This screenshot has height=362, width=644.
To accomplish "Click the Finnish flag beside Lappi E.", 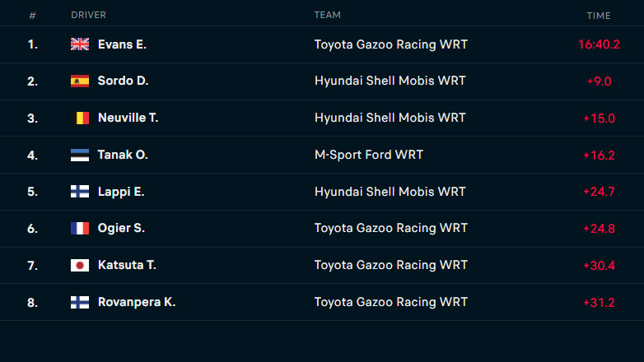I will (80, 192).
